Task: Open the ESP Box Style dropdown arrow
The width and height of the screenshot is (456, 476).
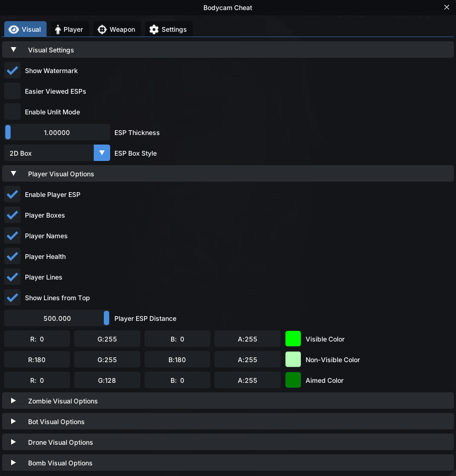Action: point(102,153)
